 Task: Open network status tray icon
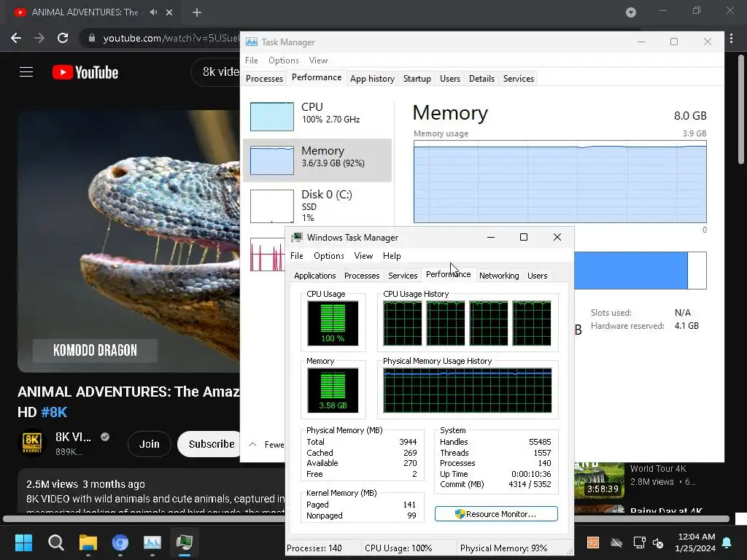pos(639,542)
